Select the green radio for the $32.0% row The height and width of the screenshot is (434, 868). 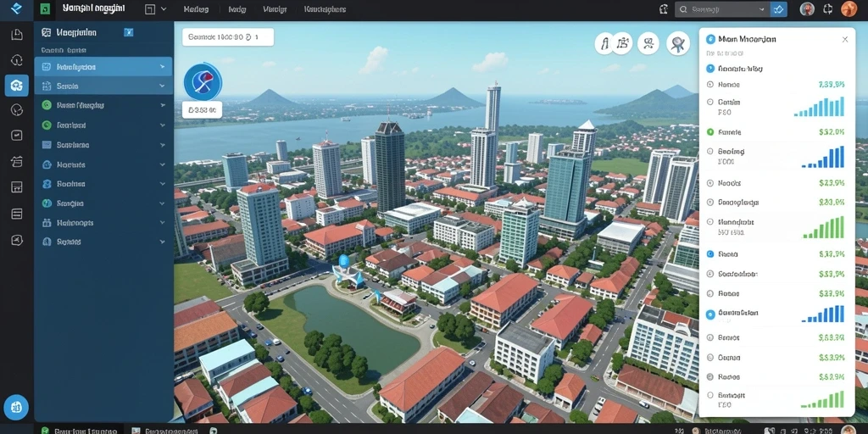point(711,132)
